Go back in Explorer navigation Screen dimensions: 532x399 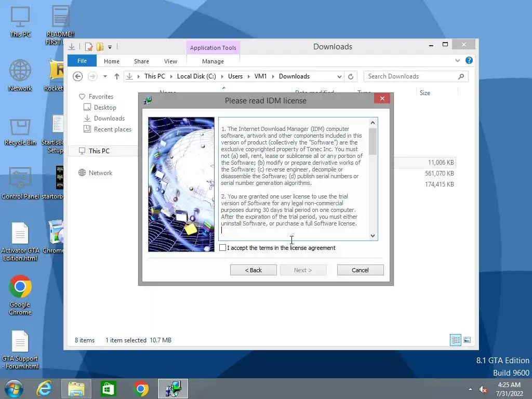pyautogui.click(x=78, y=76)
